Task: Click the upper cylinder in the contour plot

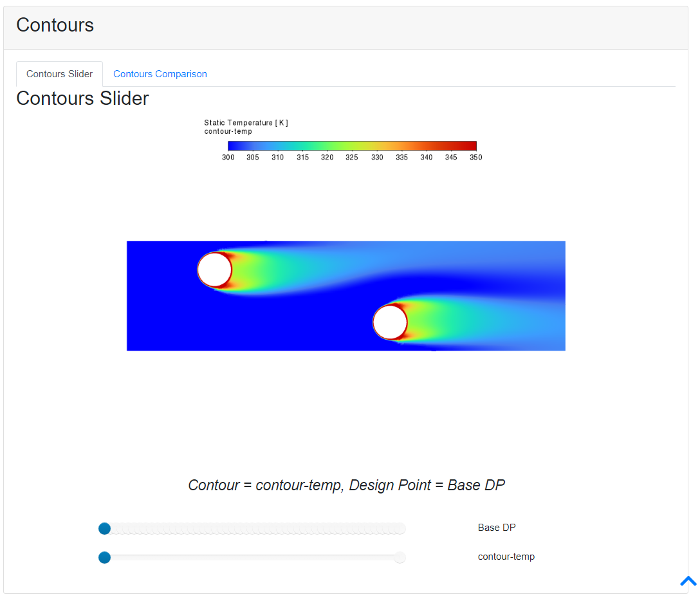Action: (x=214, y=270)
